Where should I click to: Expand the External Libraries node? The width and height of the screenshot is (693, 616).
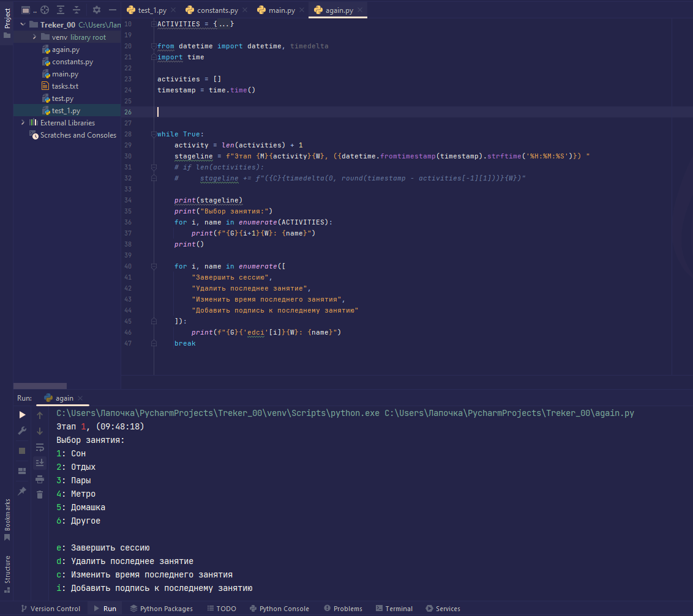[x=23, y=123]
